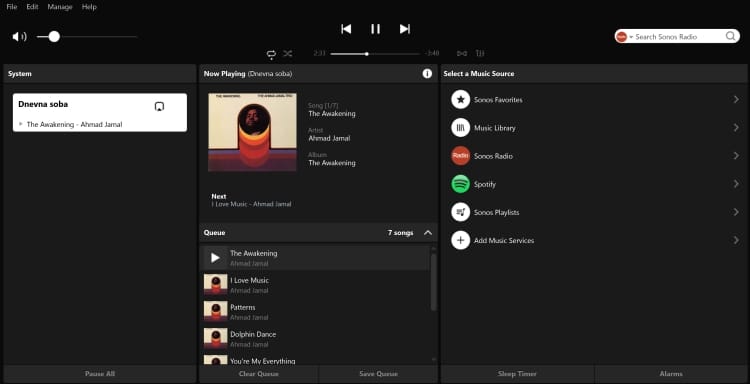The width and height of the screenshot is (750, 384).
Task: Open the Edit menu
Action: coord(33,7)
